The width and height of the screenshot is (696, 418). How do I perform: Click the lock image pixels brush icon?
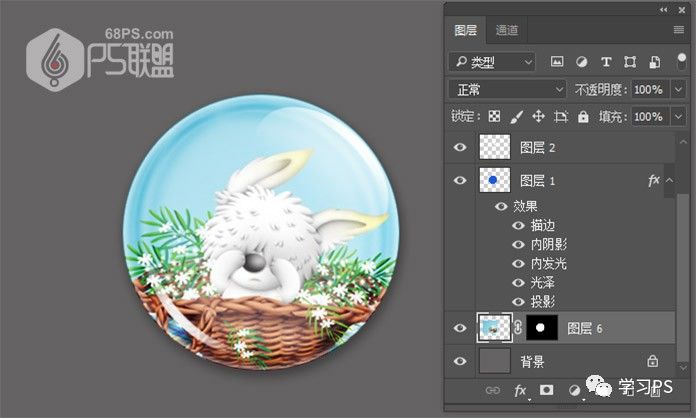pos(515,117)
